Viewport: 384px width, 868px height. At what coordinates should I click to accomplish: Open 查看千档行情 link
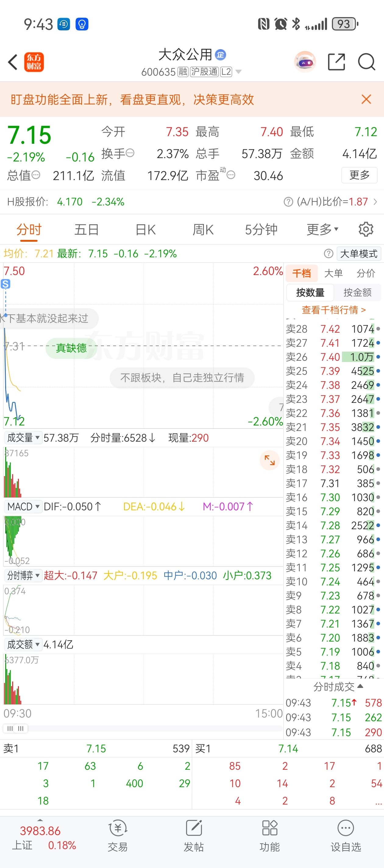[x=333, y=310]
